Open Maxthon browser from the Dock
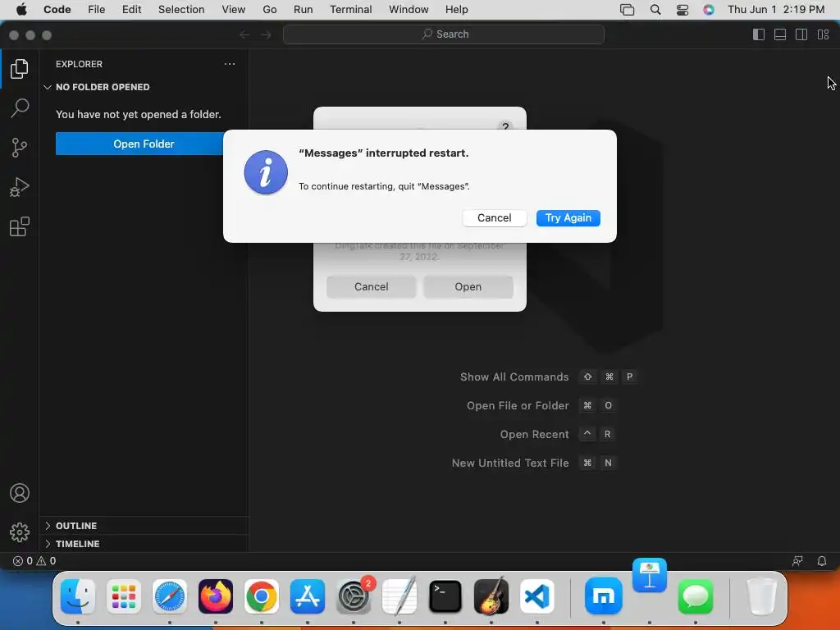 tap(603, 596)
